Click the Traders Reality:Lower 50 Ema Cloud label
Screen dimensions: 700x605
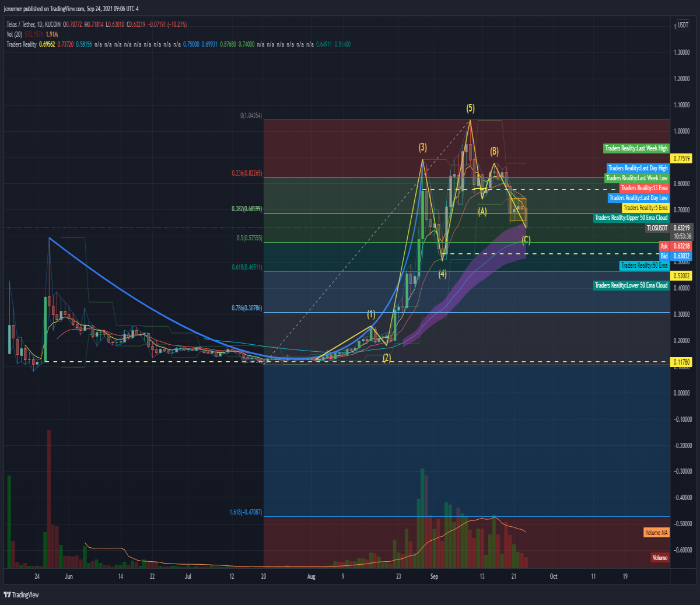click(x=631, y=285)
